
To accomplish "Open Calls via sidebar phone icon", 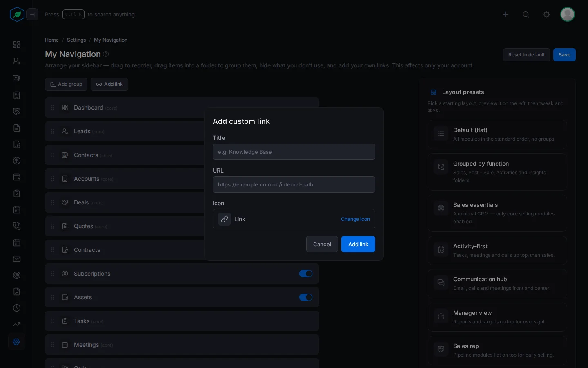I will coord(17,226).
